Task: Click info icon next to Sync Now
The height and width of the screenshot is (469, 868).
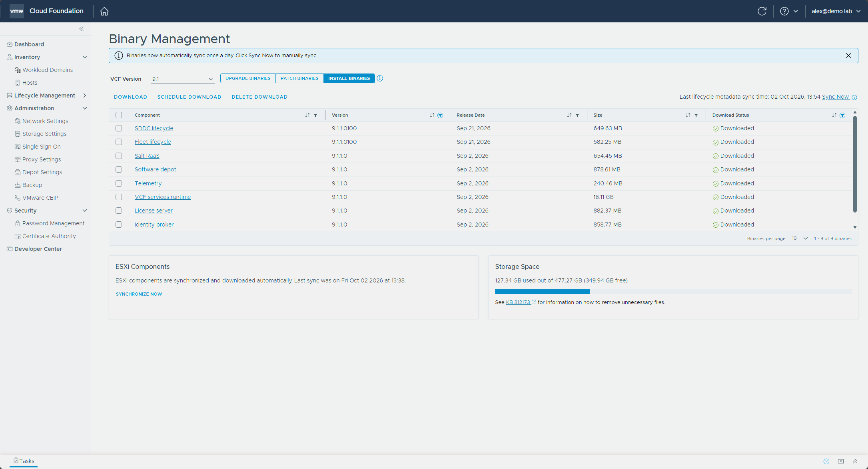Action: [x=854, y=97]
